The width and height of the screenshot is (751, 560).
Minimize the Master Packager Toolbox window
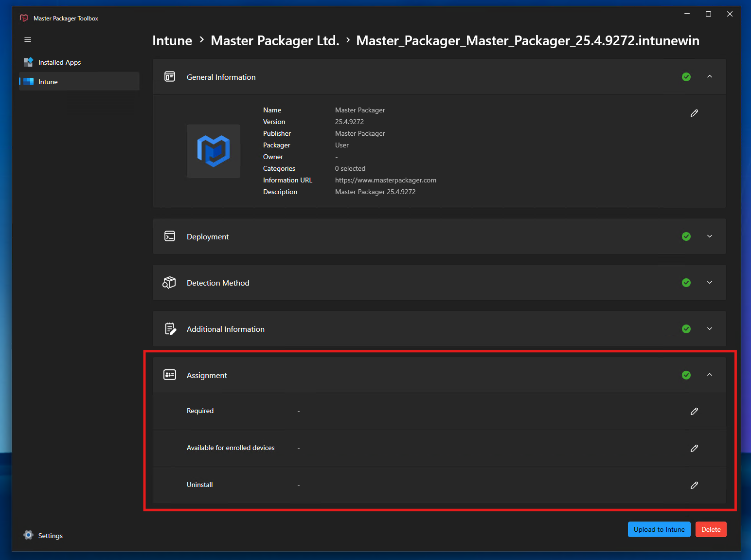687,14
